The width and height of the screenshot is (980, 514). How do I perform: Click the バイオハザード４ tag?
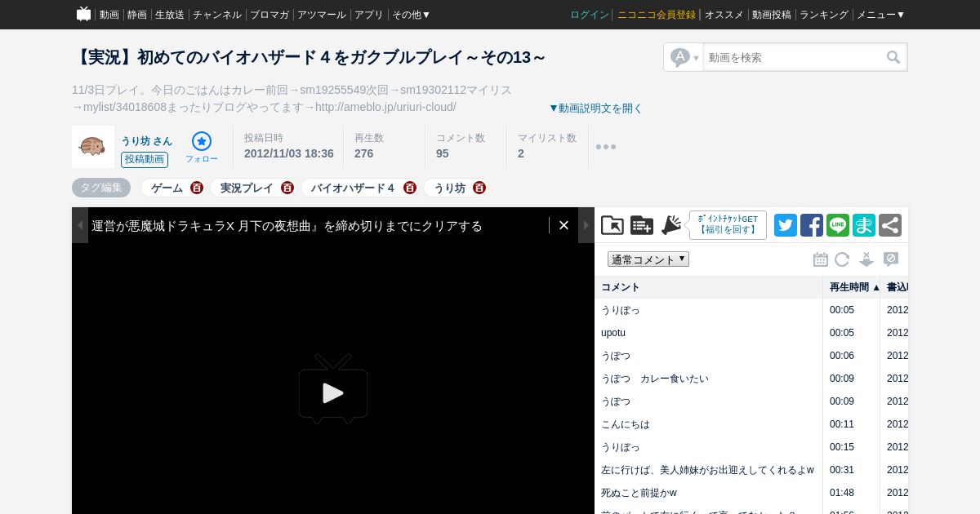(x=354, y=188)
